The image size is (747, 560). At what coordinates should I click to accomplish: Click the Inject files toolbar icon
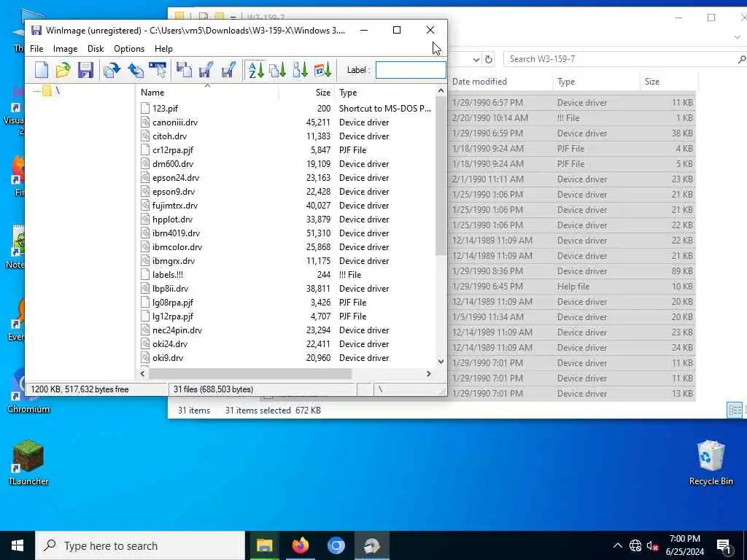(x=112, y=70)
